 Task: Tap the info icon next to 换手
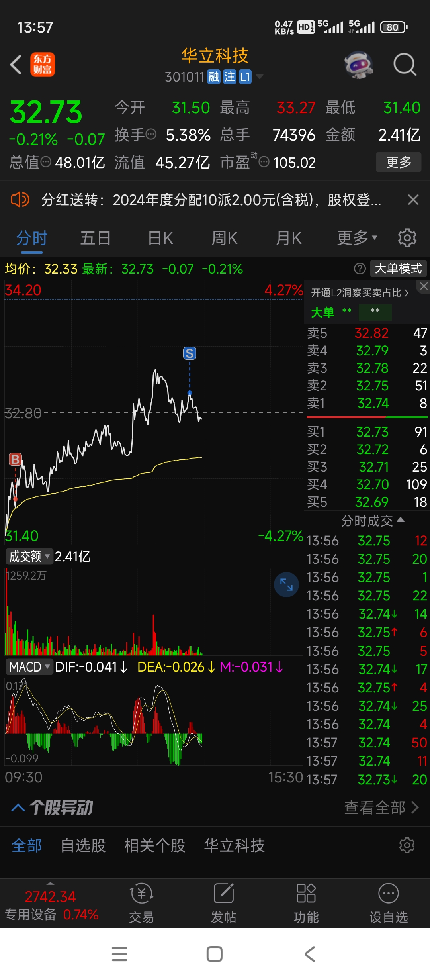pyautogui.click(x=151, y=135)
